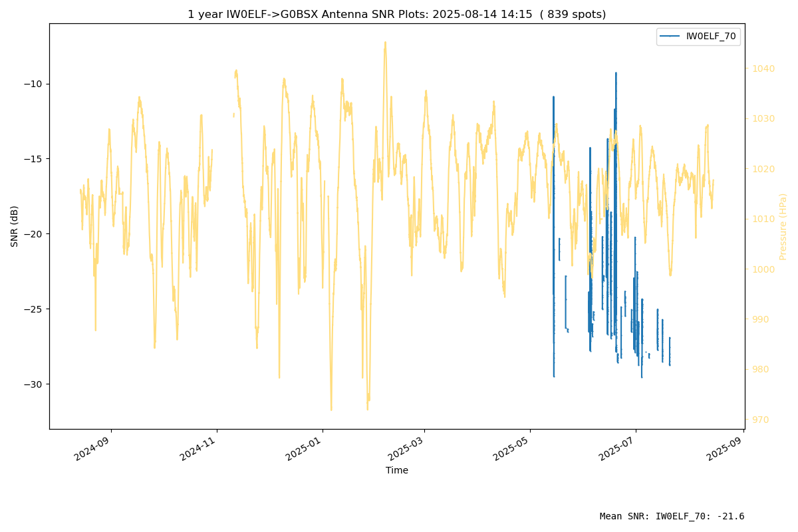This screenshot has height=532, width=798.
Task: Click the -10 SNR tick label
Action: (x=35, y=84)
